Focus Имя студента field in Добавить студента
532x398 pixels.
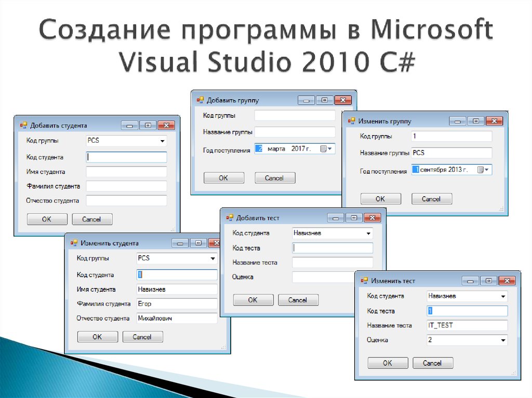(x=127, y=172)
